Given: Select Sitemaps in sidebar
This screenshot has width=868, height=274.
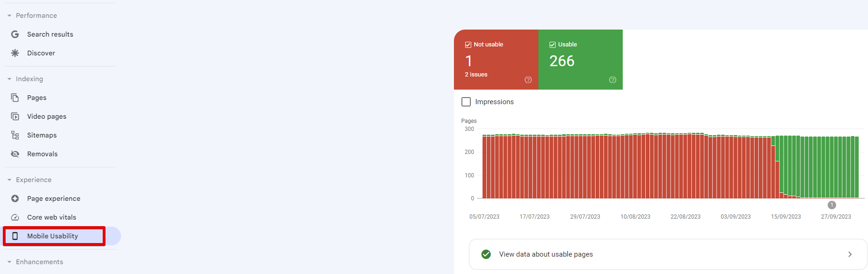Looking at the screenshot, I should 42,135.
